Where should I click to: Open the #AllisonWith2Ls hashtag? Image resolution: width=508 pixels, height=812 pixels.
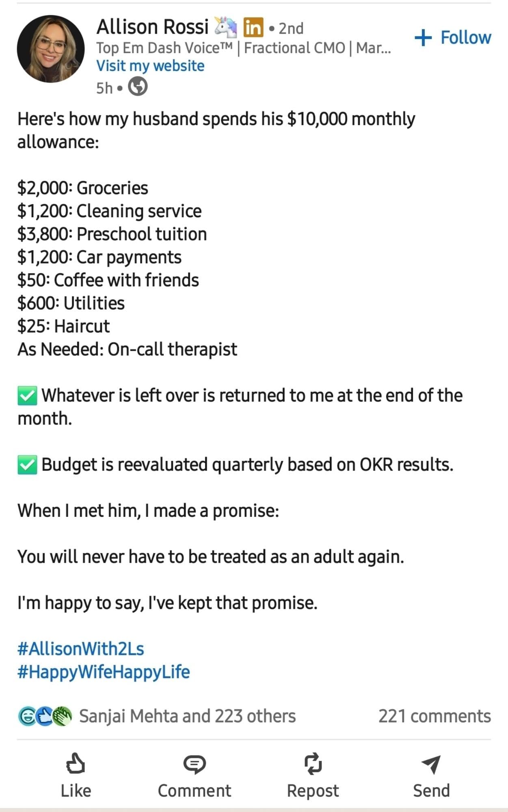tap(81, 648)
